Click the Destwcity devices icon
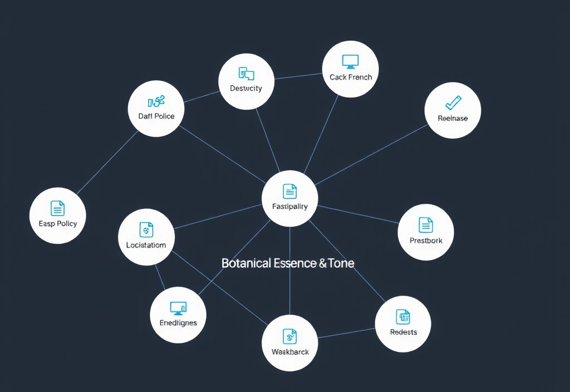The image size is (570, 392). [247, 72]
